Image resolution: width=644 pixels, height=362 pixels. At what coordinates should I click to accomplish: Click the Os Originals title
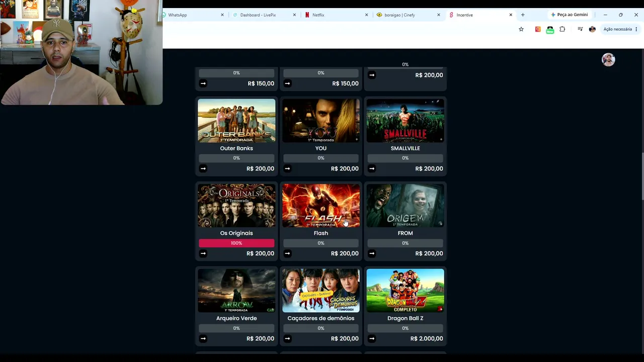[236, 233]
